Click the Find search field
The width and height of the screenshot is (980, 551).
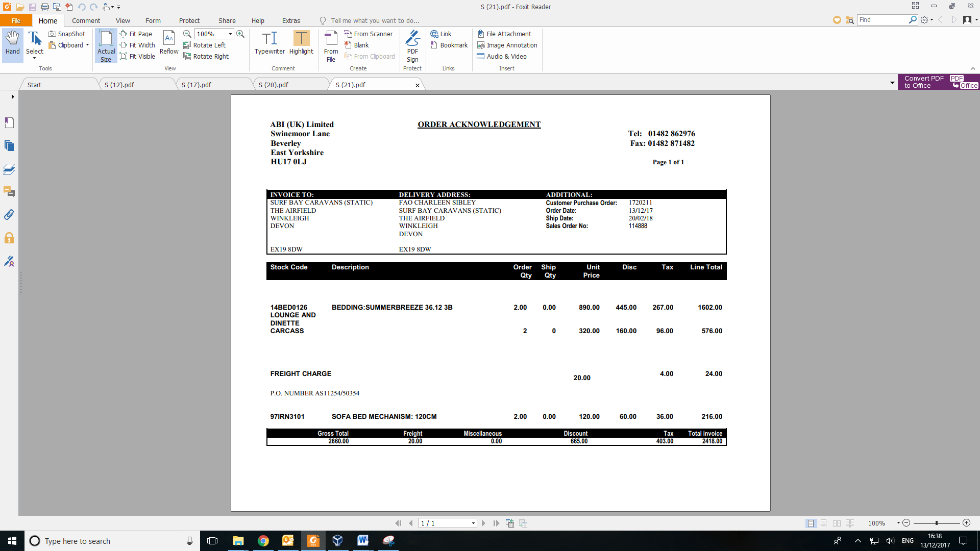[883, 20]
